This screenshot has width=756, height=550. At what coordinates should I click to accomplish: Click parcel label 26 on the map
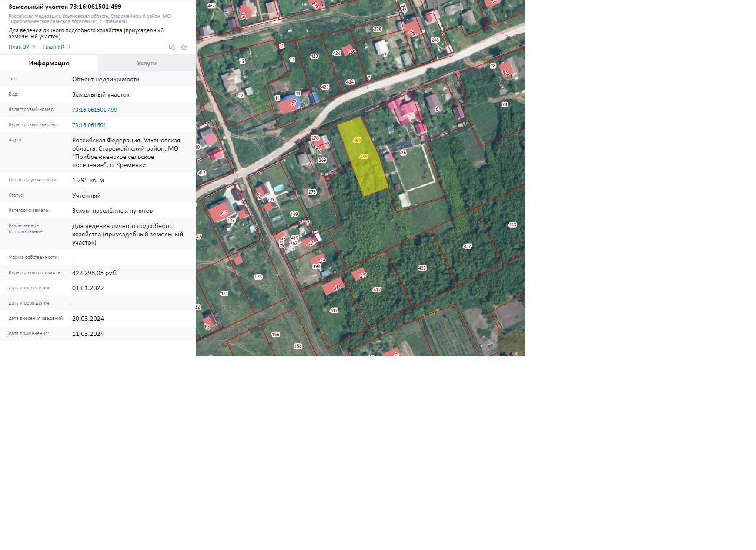[403, 153]
